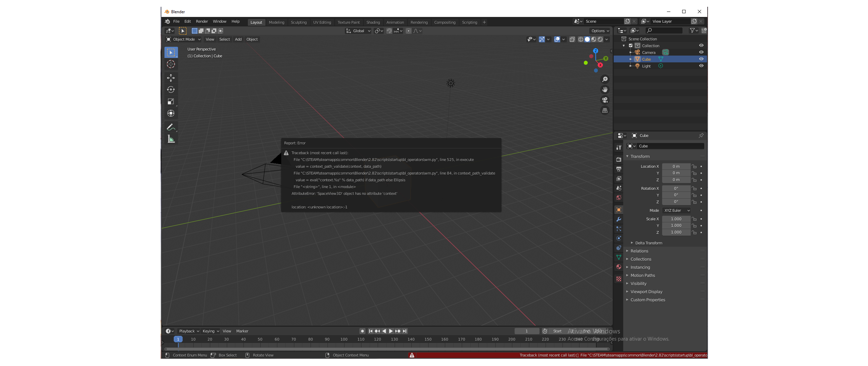This screenshot has height=366, width=868.
Task: Open the Render properties tab icon
Action: [x=619, y=159]
